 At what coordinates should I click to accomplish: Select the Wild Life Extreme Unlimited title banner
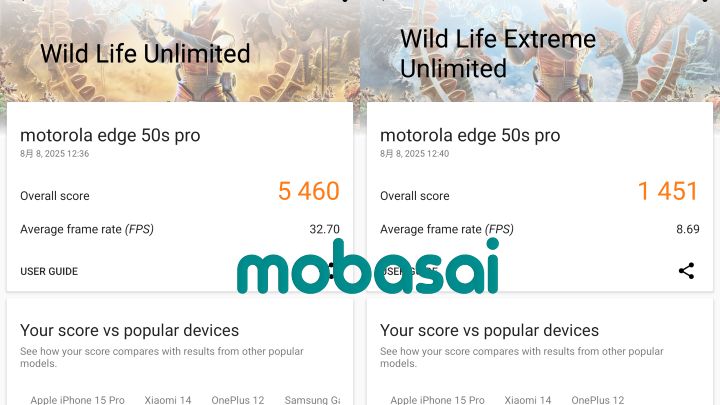click(497, 53)
